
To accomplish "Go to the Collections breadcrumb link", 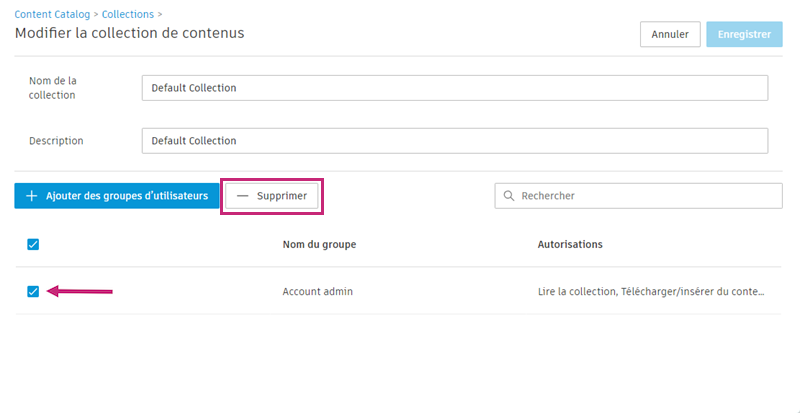I will [x=126, y=15].
